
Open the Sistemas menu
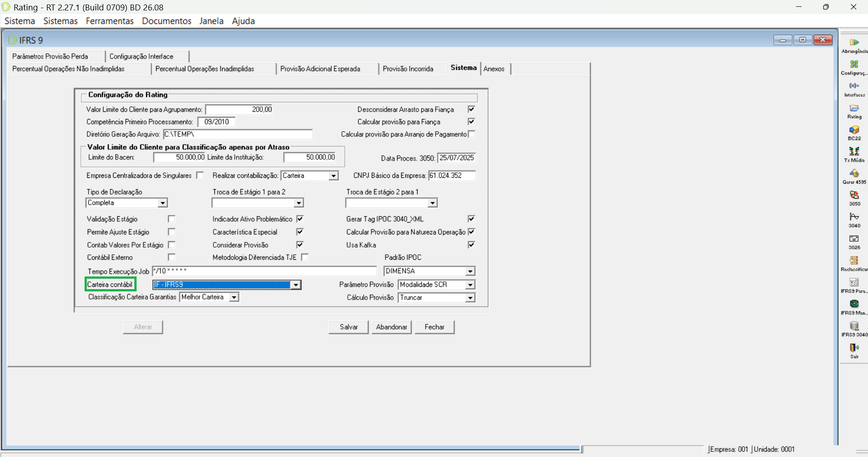tap(61, 21)
